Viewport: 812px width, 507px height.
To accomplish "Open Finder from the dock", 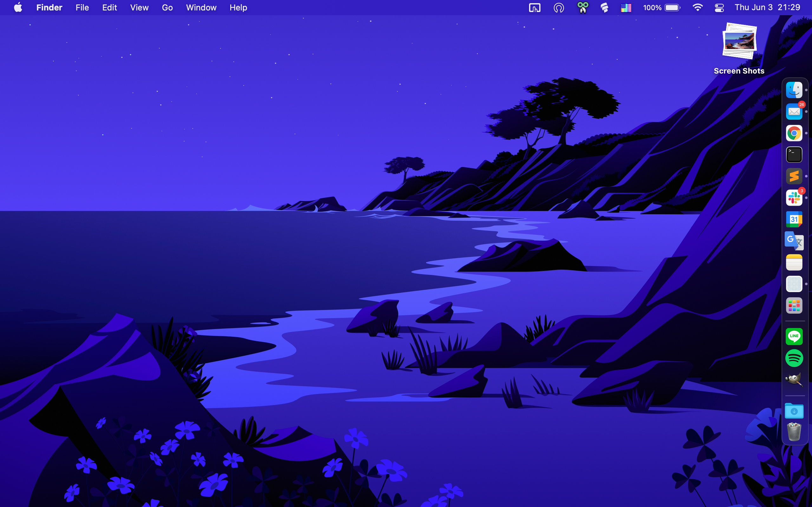I will pyautogui.click(x=794, y=90).
